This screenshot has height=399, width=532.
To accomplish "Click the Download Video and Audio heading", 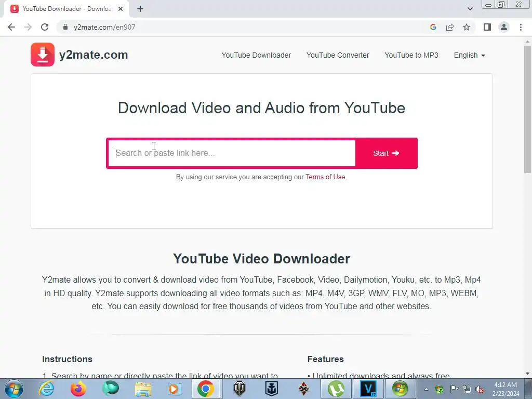I will tap(262, 108).
